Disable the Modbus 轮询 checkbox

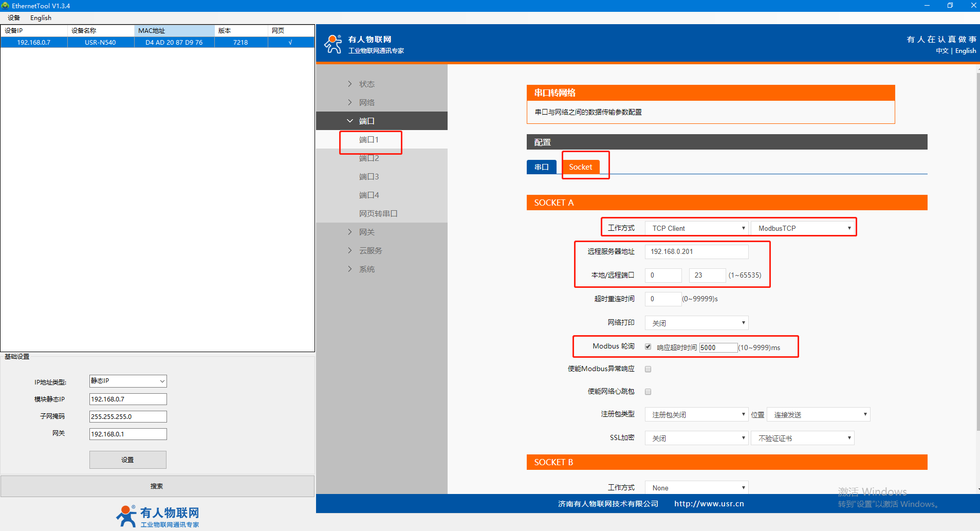coord(648,346)
